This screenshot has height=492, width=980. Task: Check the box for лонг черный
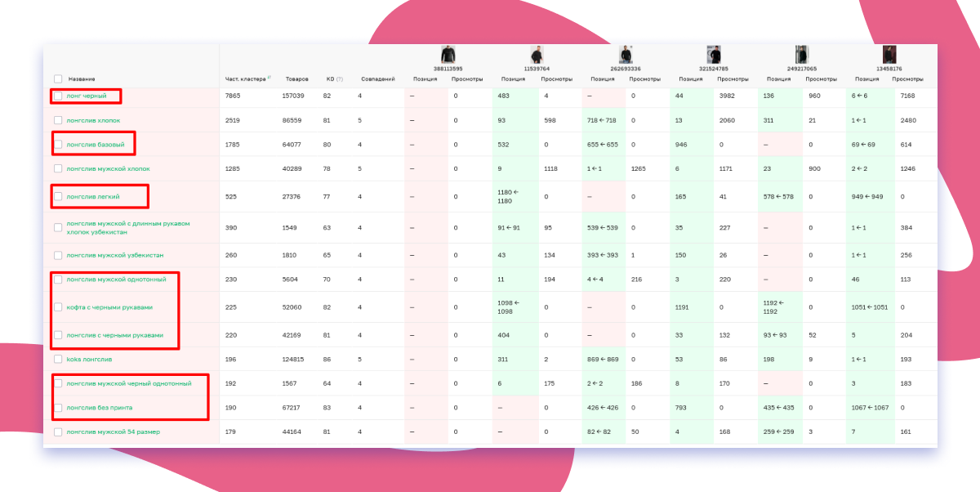coord(58,96)
